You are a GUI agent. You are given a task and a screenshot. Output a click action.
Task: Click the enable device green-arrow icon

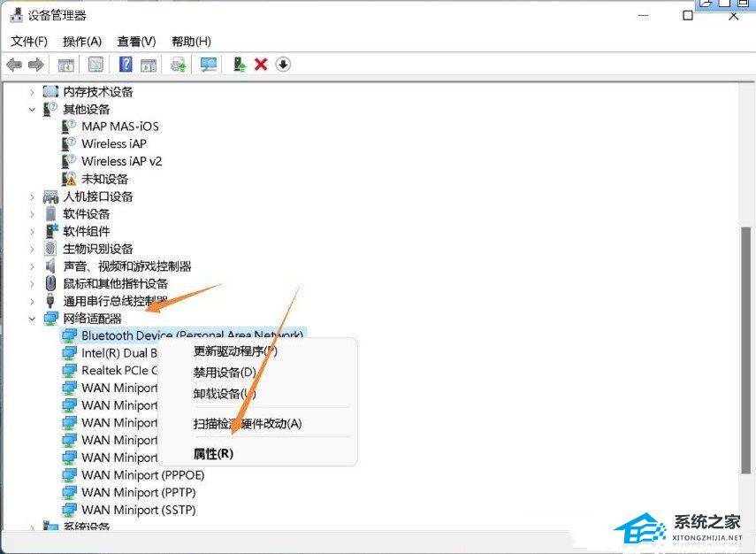click(x=239, y=65)
